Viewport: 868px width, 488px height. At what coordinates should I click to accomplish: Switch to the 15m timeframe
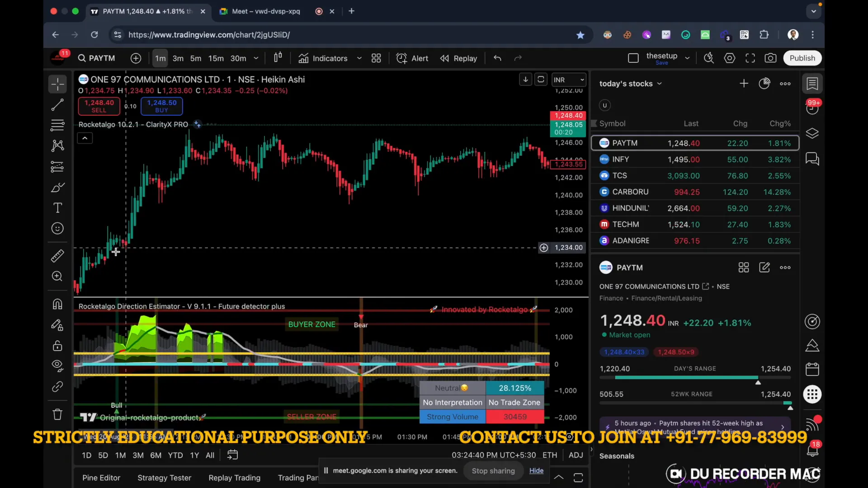pos(216,58)
